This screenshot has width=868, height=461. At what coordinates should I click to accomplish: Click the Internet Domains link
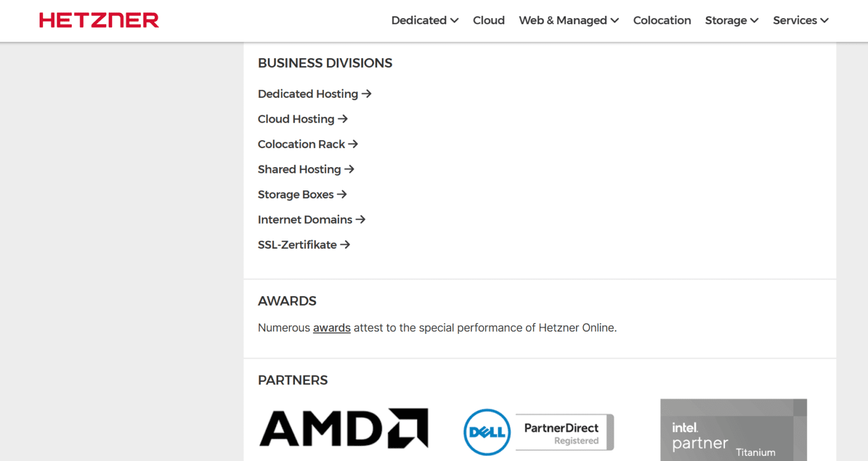[x=305, y=219]
